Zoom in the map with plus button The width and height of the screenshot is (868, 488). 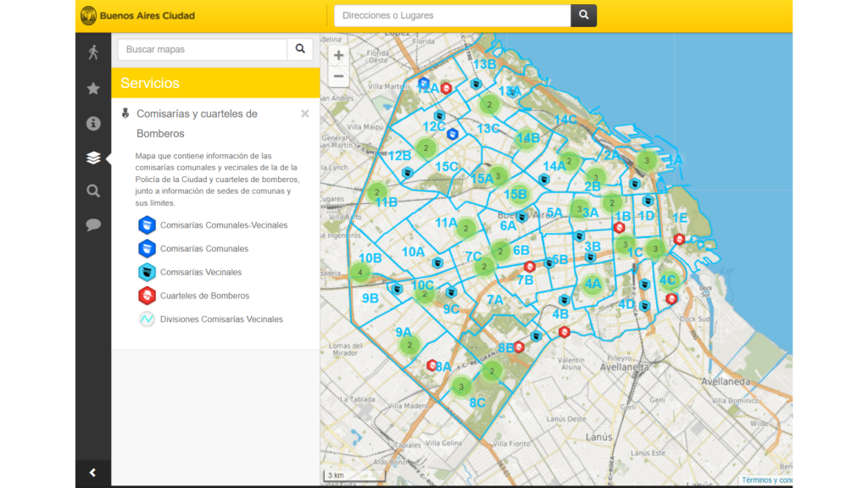pyautogui.click(x=338, y=56)
